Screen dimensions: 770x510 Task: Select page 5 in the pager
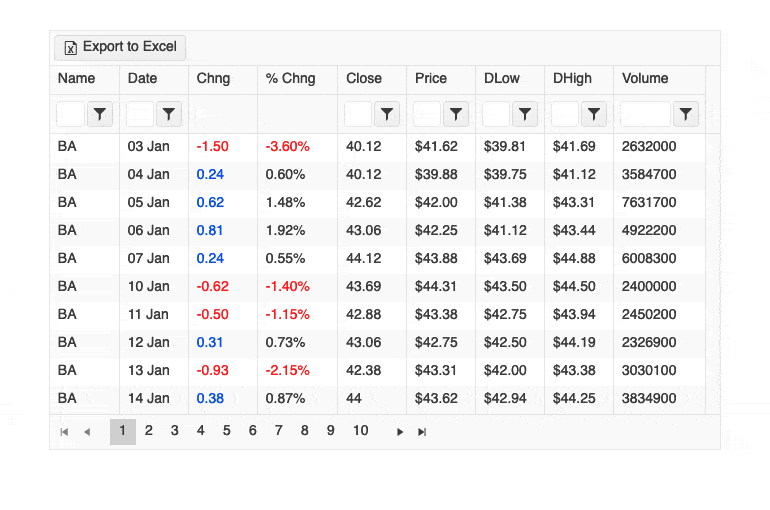point(227,431)
